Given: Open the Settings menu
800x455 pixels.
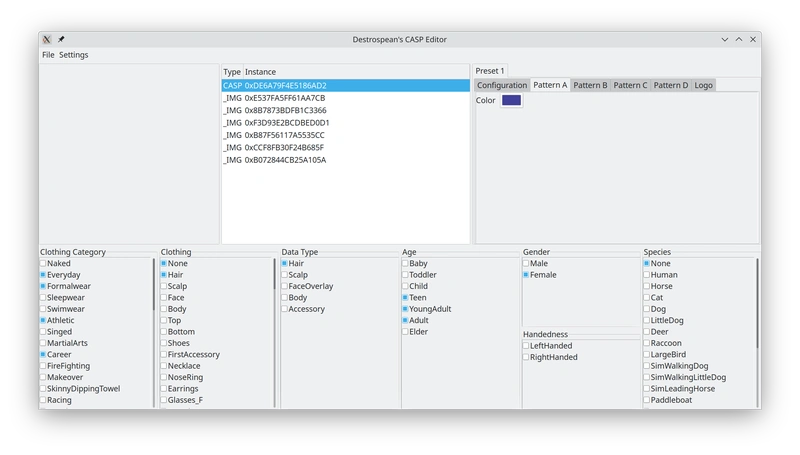Looking at the screenshot, I should click(73, 55).
